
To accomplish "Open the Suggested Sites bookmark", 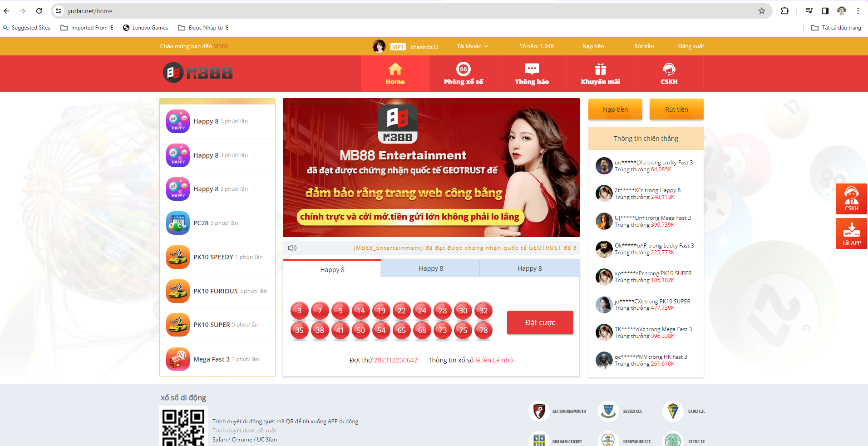I will 27,28.
